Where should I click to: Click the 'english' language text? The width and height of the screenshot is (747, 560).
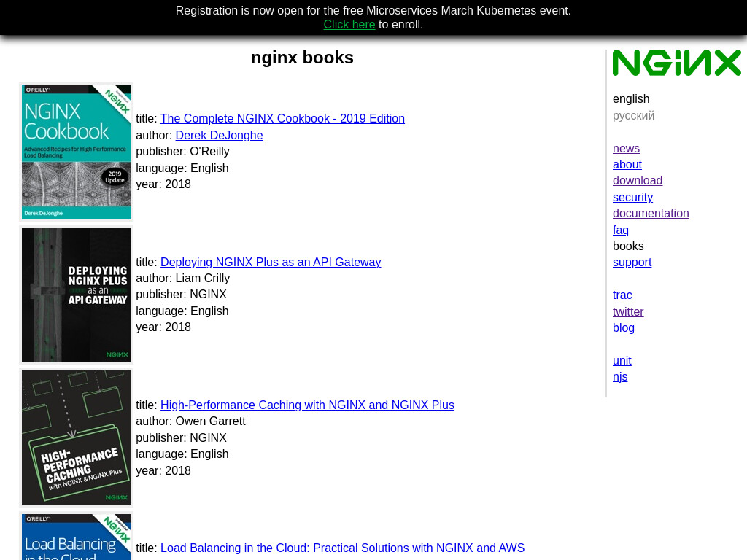631,98
